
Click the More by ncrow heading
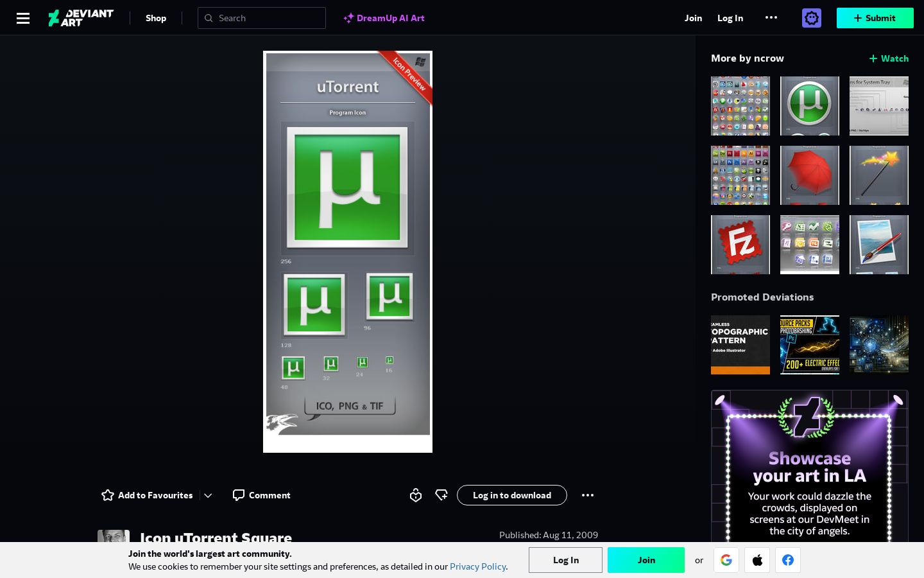(x=748, y=58)
